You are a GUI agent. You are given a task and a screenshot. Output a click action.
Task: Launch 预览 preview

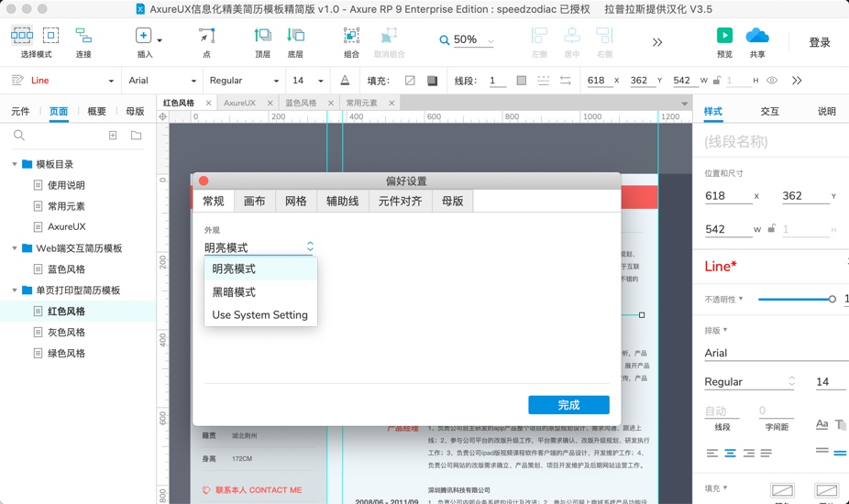pos(724,36)
